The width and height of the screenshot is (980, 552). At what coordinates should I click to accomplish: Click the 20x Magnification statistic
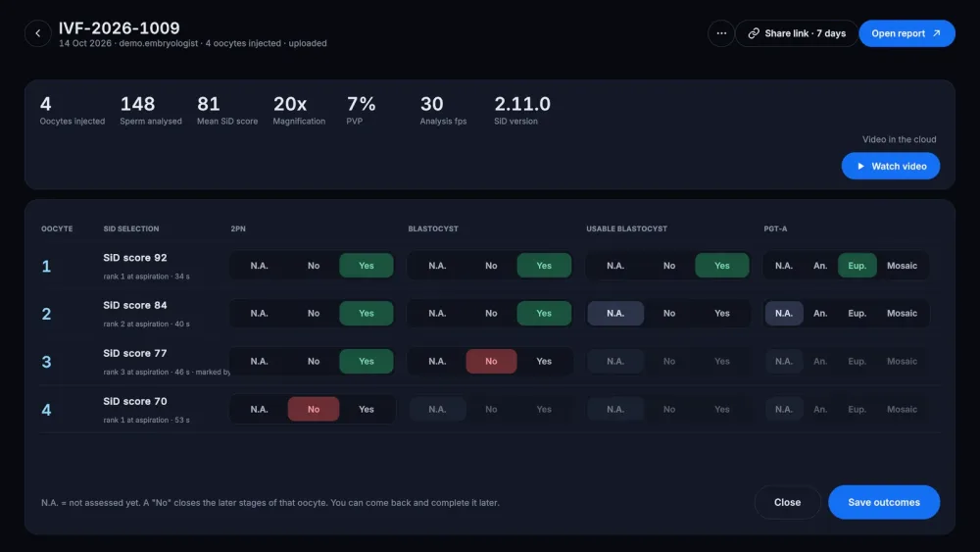(x=299, y=110)
